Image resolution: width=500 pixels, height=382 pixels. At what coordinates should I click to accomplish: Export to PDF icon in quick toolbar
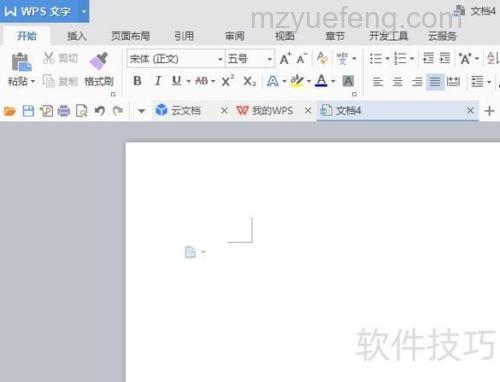pos(46,111)
